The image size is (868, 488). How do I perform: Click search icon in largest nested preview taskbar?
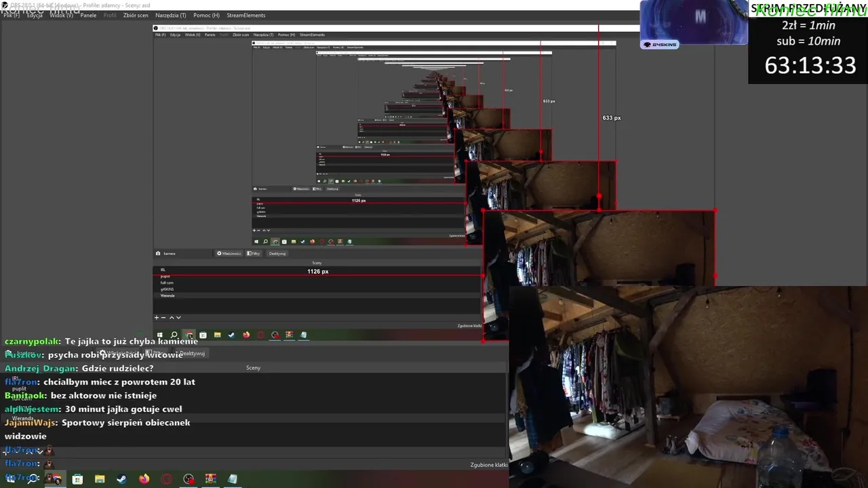(x=174, y=335)
